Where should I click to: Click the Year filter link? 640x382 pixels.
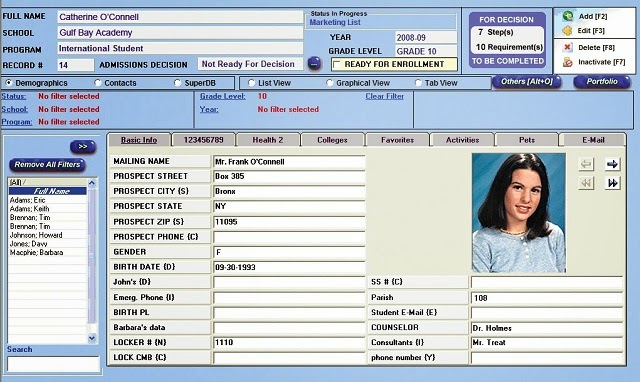209,109
